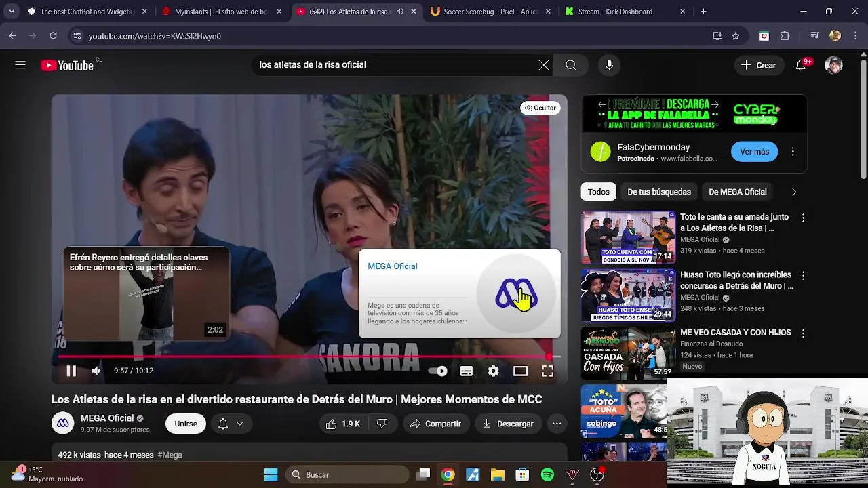Open the tab search dropdown arrow
Image resolution: width=868 pixels, height=488 pixels.
coord(12,12)
